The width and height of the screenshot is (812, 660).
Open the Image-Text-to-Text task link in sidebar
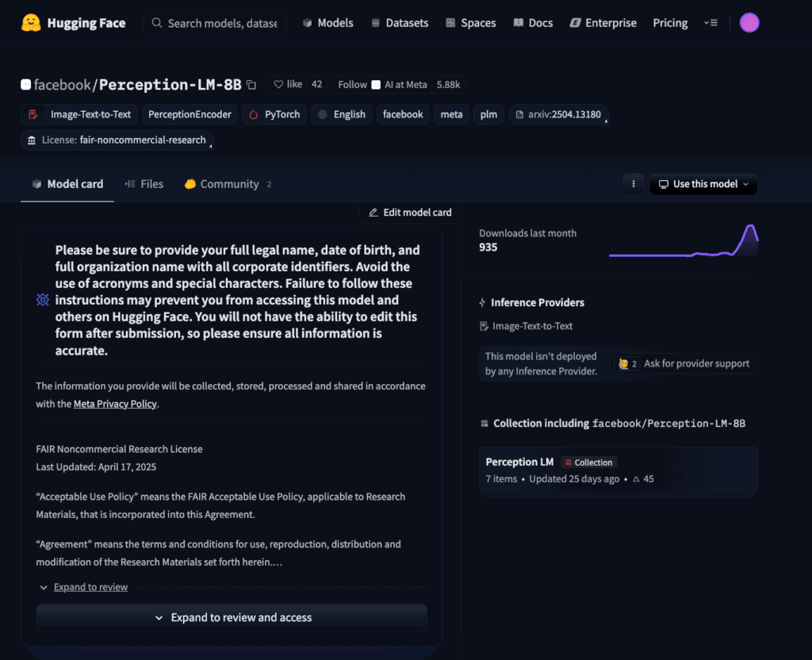(527, 326)
